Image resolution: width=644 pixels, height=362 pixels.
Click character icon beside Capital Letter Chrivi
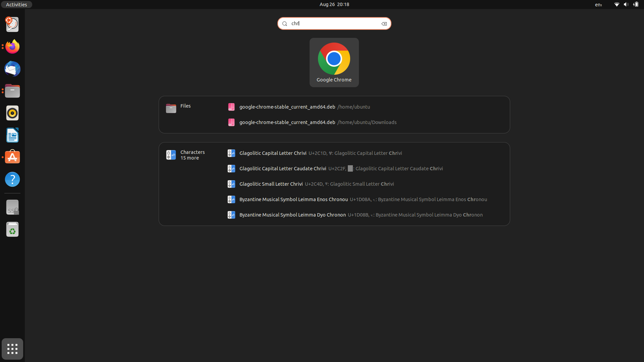231,153
